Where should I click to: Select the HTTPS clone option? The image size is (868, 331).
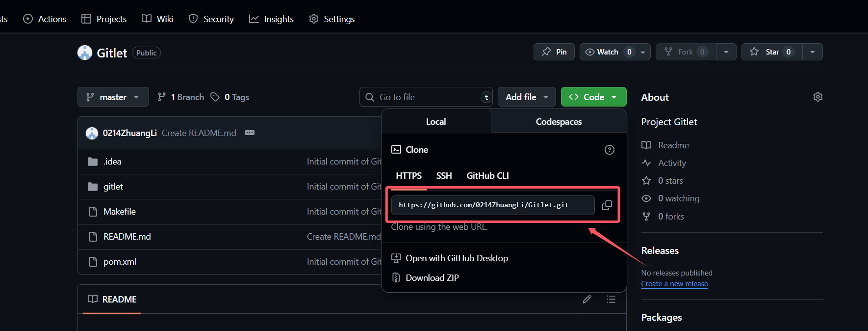(409, 176)
